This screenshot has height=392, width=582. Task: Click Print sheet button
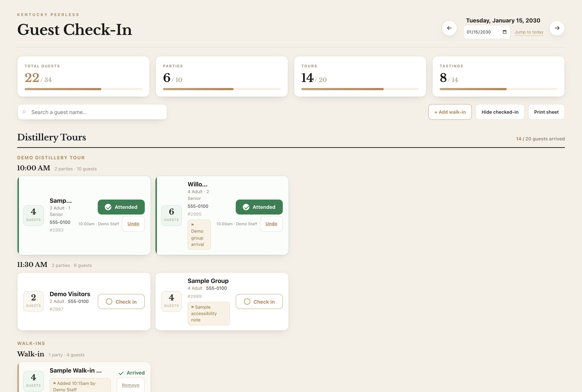click(546, 112)
